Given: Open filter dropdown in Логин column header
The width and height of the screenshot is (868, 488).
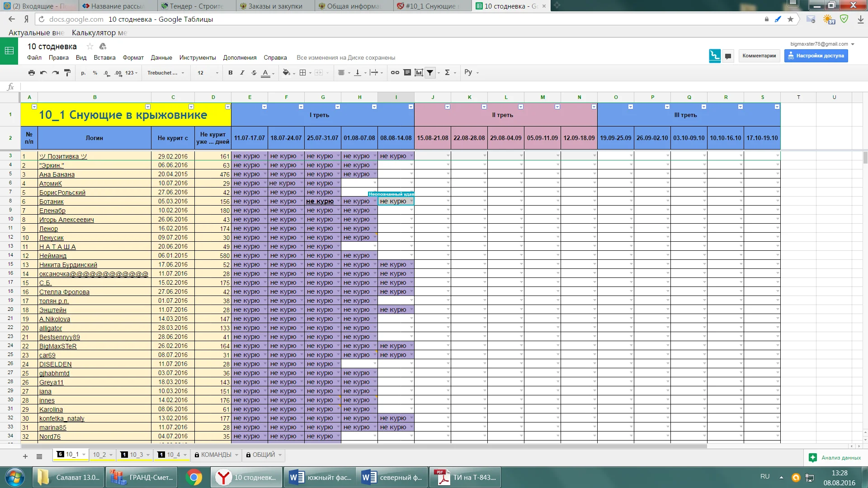Looking at the screenshot, I should (148, 107).
